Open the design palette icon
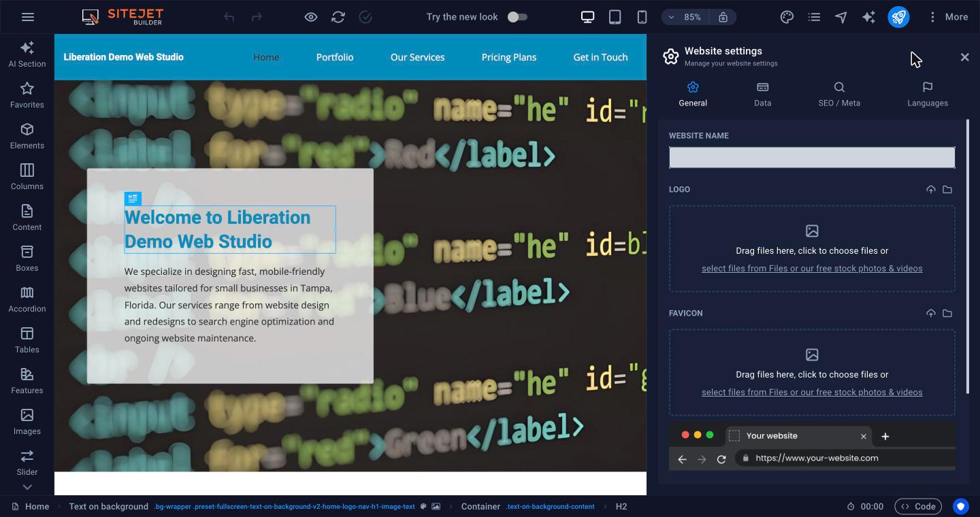The image size is (980, 517). 787,17
